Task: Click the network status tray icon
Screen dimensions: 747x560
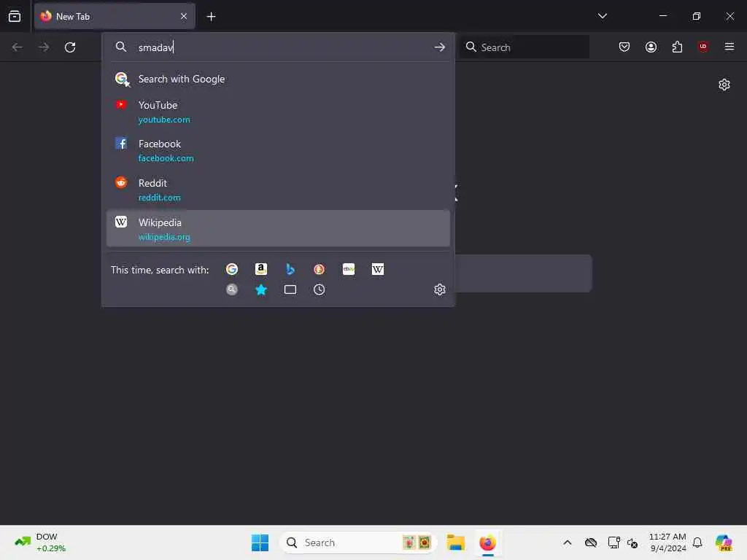Action: [x=614, y=542]
